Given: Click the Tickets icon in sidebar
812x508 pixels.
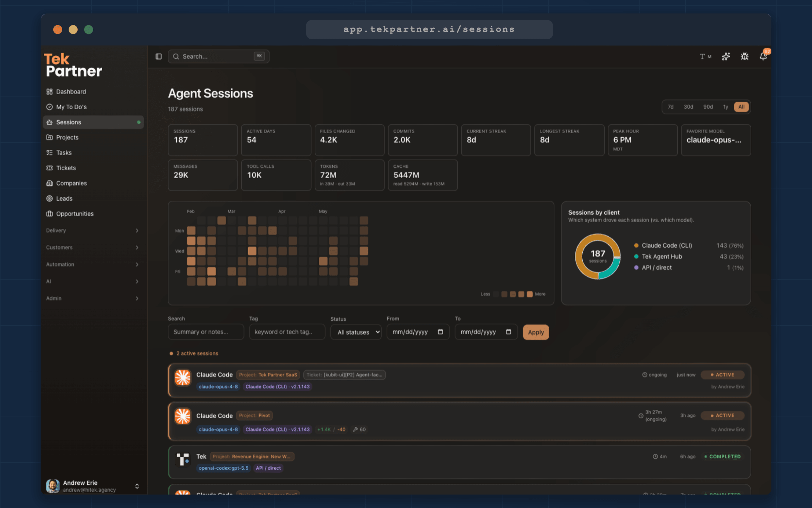Looking at the screenshot, I should click(x=49, y=168).
